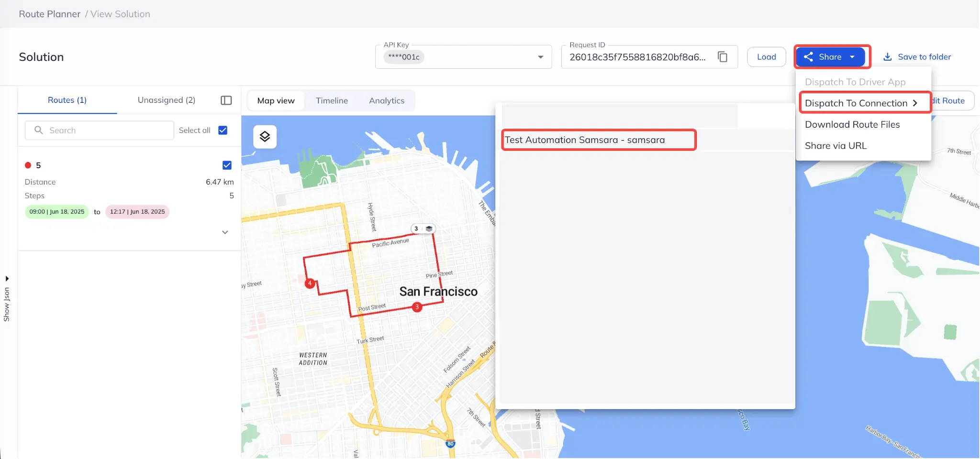Screen dimensions: 980x459
Task: Choose Dispatch To Driver App
Action: [x=855, y=82]
